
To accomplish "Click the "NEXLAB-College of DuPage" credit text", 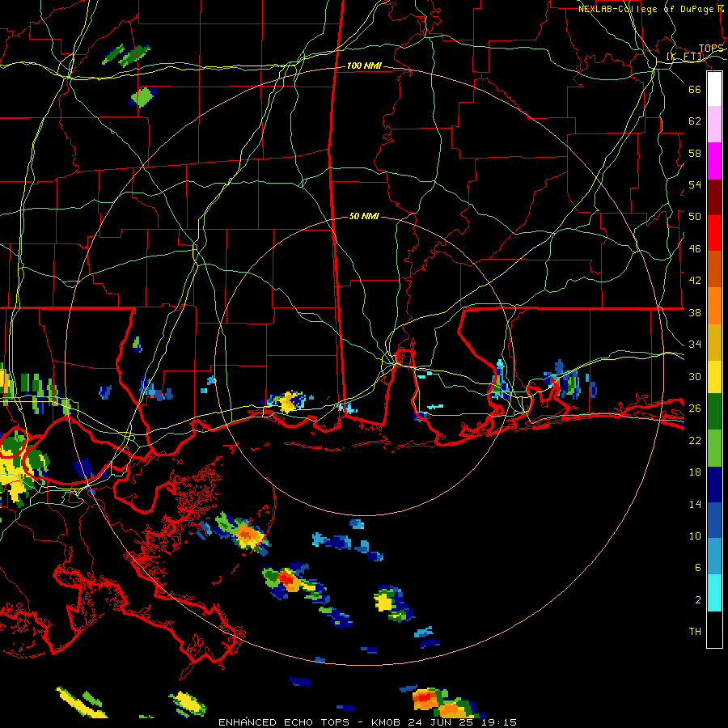I will 645,9.
